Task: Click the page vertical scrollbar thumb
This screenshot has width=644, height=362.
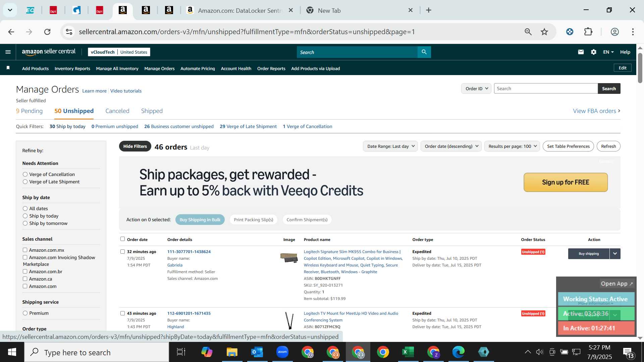Action: (x=640, y=68)
